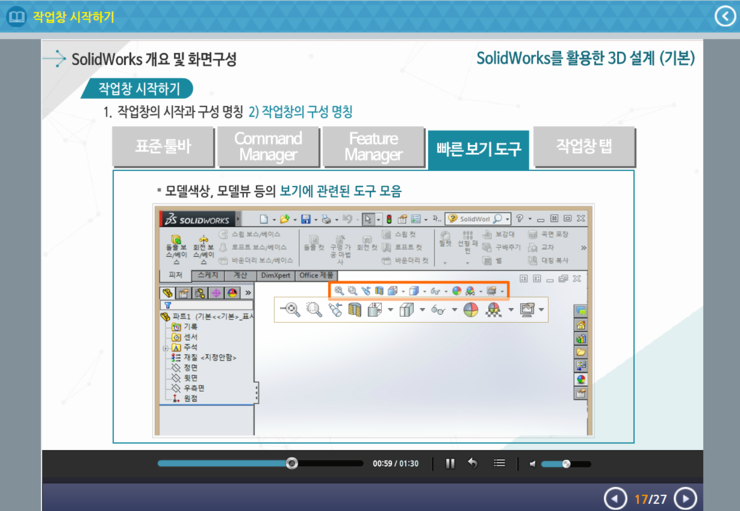This screenshot has height=511, width=740.
Task: Switch to the DimXpert CommandManager tab
Action: (x=276, y=275)
